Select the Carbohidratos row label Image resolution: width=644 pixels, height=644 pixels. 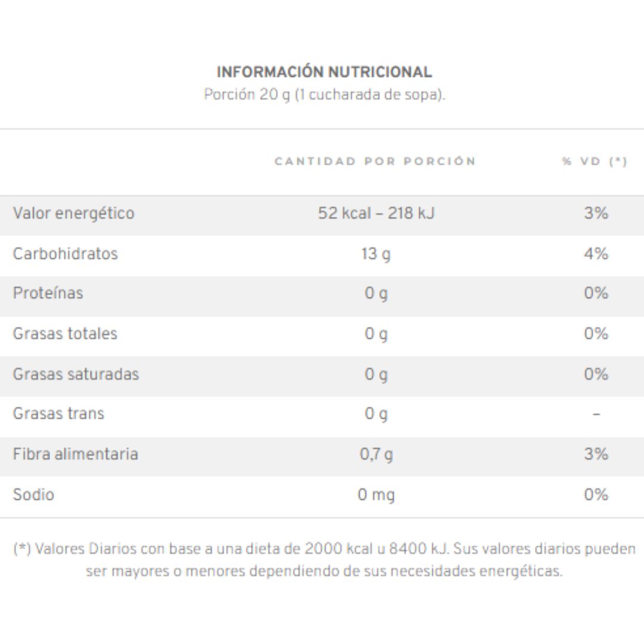[66, 253]
